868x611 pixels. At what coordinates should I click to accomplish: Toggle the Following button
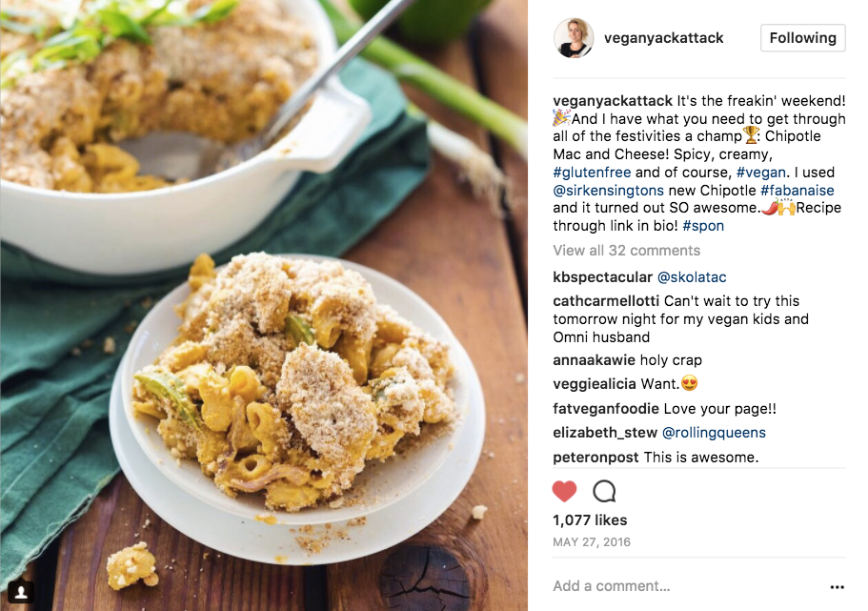tap(802, 38)
